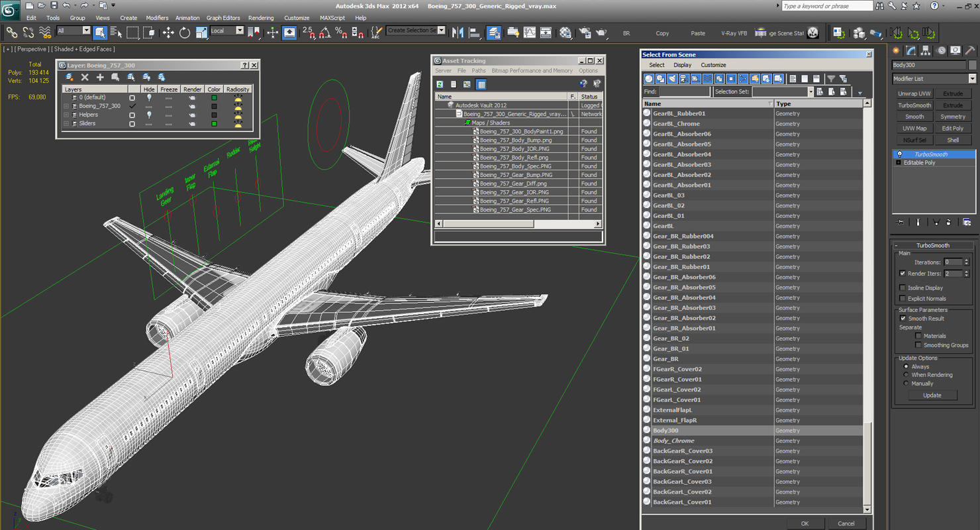Click Refresh icon in Asset Tracking

(440, 84)
